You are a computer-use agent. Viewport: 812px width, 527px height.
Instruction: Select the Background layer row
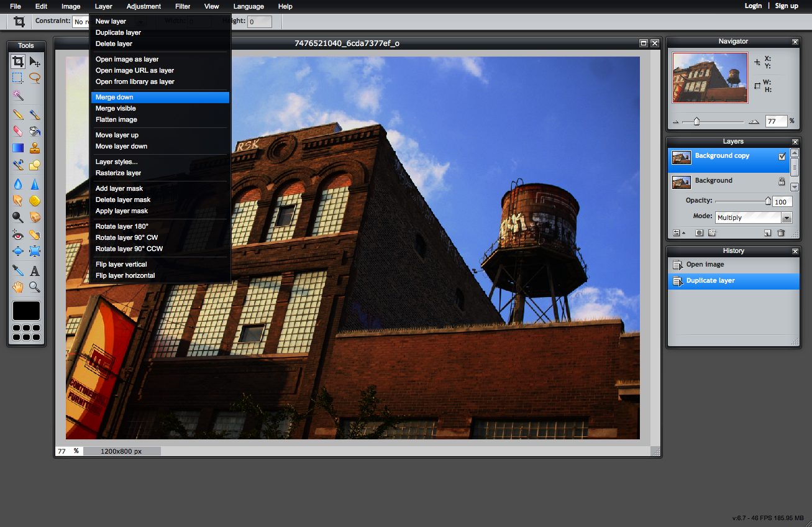729,181
